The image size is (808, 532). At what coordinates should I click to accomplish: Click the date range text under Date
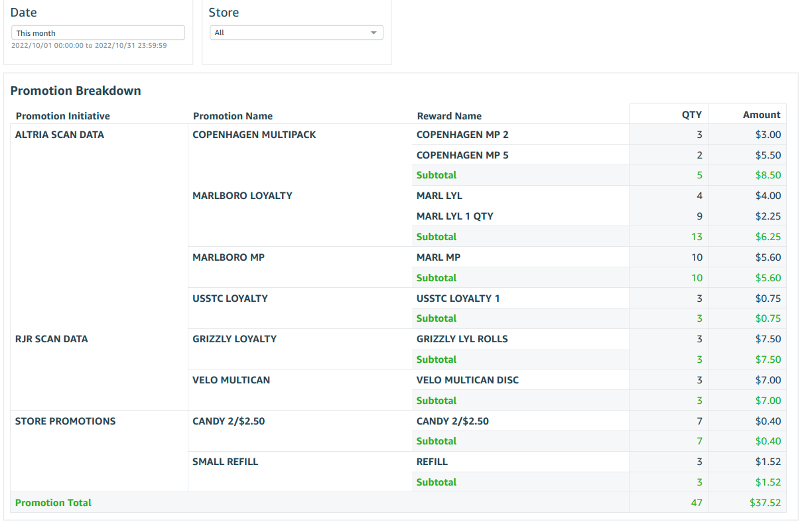(x=89, y=46)
